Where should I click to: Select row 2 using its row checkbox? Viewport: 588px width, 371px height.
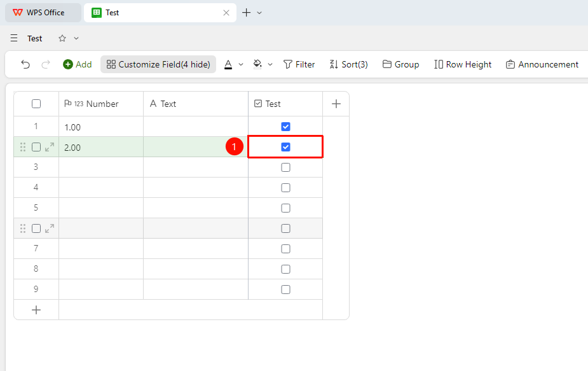[x=36, y=147]
